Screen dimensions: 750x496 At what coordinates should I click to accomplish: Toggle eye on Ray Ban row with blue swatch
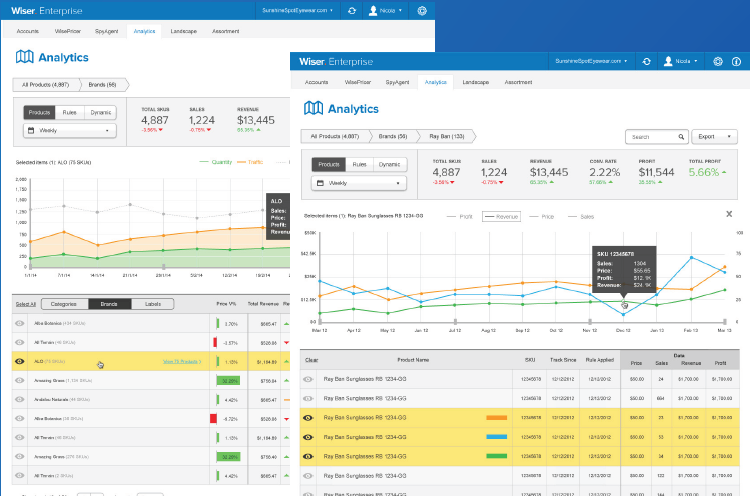[309, 437]
